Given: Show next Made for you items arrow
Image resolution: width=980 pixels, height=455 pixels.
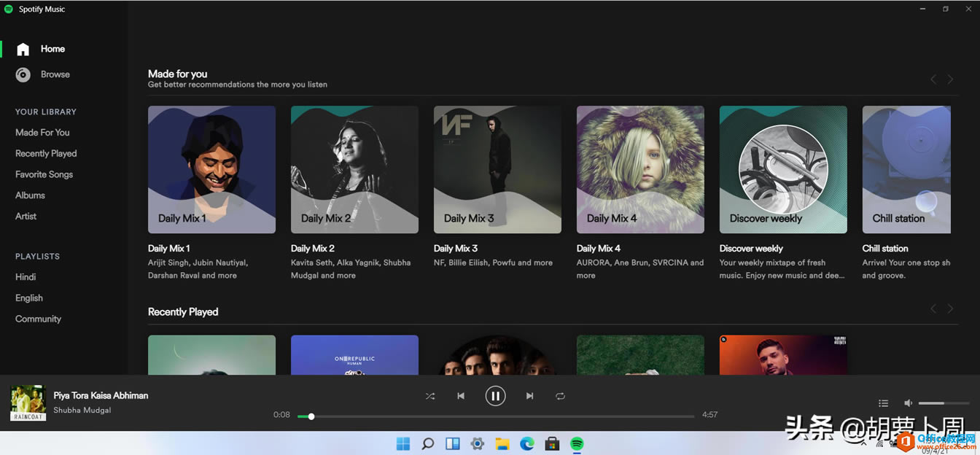Looking at the screenshot, I should tap(950, 79).
